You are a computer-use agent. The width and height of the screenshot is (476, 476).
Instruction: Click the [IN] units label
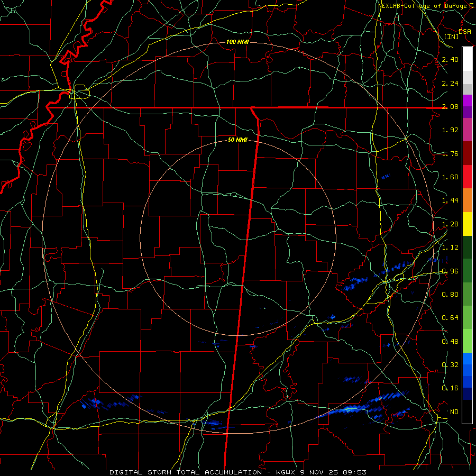[x=452, y=36]
